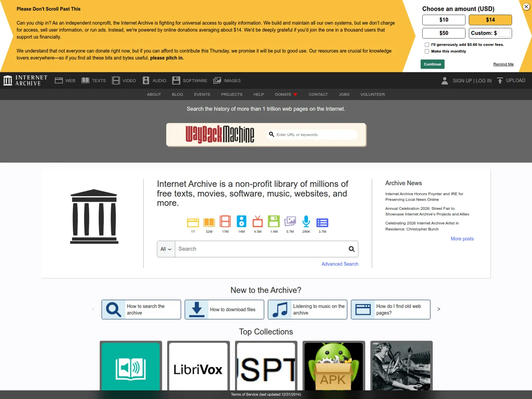Check the Make this monthly box
This screenshot has width=532, height=399.
pos(427,51)
